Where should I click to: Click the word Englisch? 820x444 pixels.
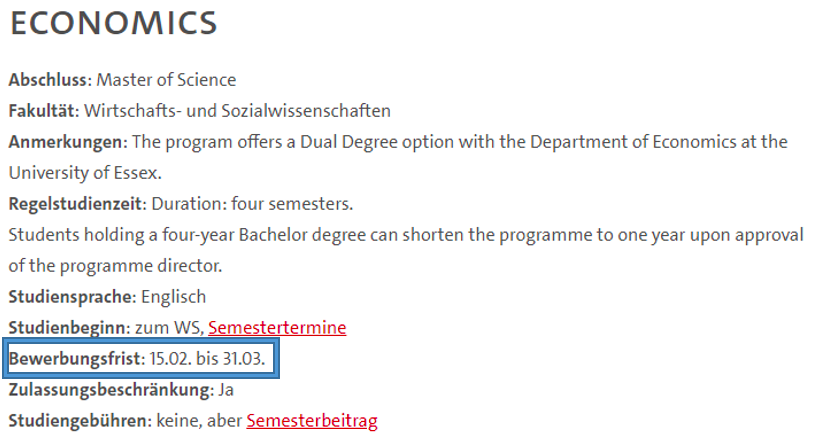(174, 297)
